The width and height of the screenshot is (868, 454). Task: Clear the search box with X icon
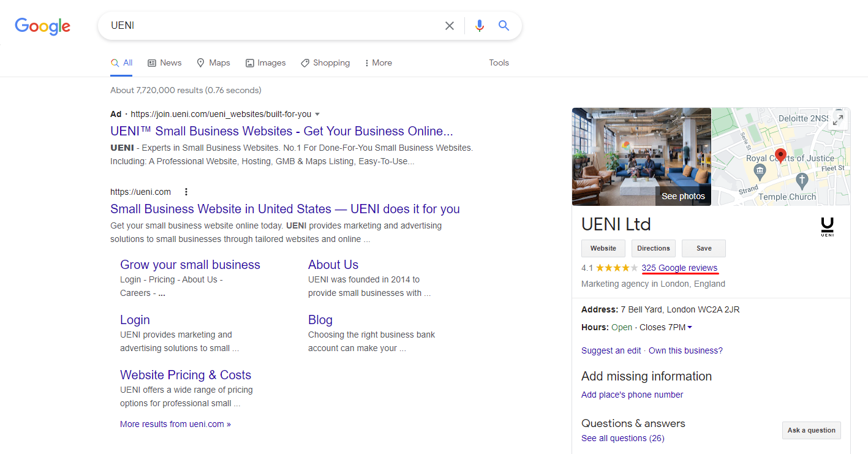click(x=450, y=26)
